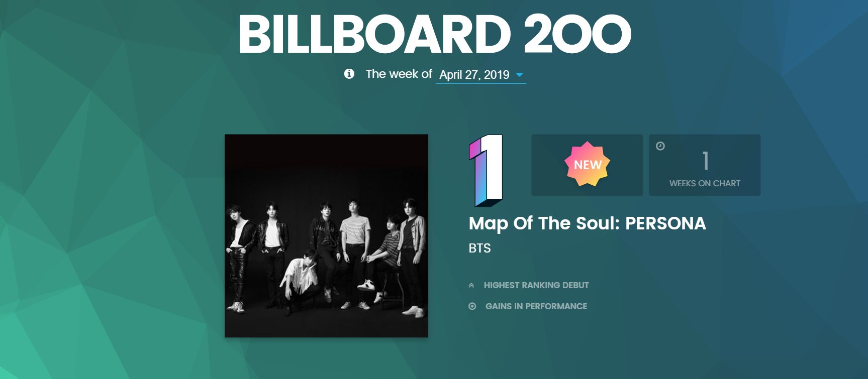
Task: Click the clock icon in weeks panel
Action: click(x=660, y=146)
